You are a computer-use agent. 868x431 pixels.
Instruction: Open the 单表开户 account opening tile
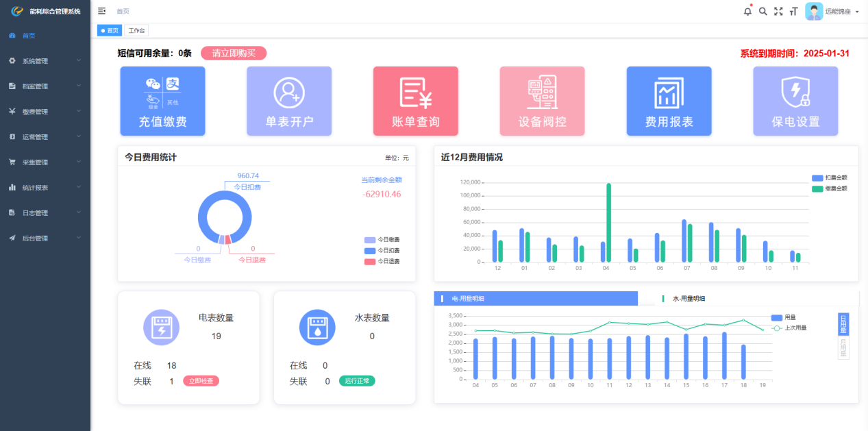pos(289,101)
